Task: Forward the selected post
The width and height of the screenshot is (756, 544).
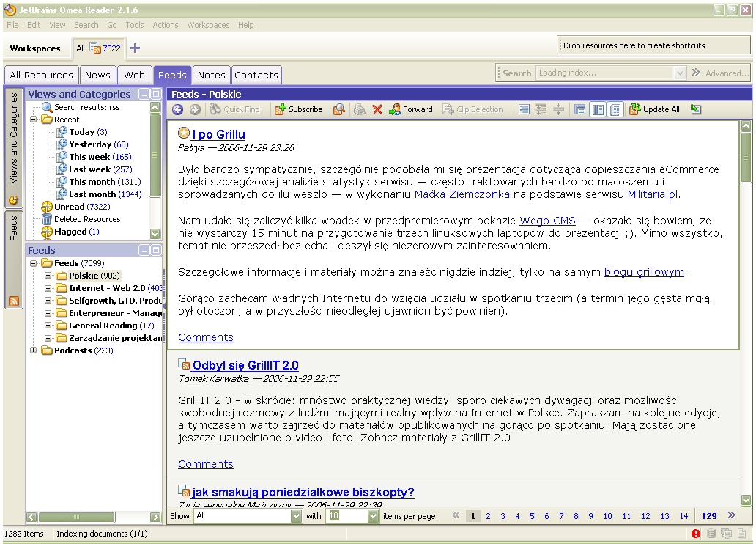Action: click(x=411, y=109)
